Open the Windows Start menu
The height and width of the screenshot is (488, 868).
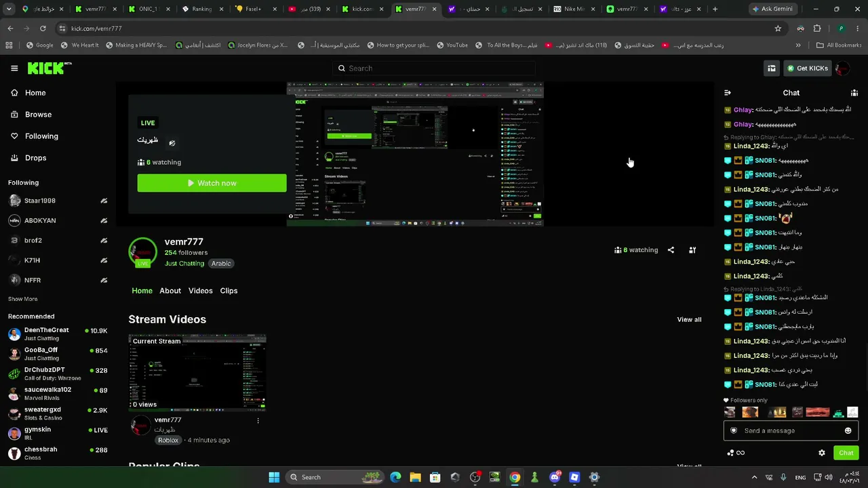click(x=274, y=477)
